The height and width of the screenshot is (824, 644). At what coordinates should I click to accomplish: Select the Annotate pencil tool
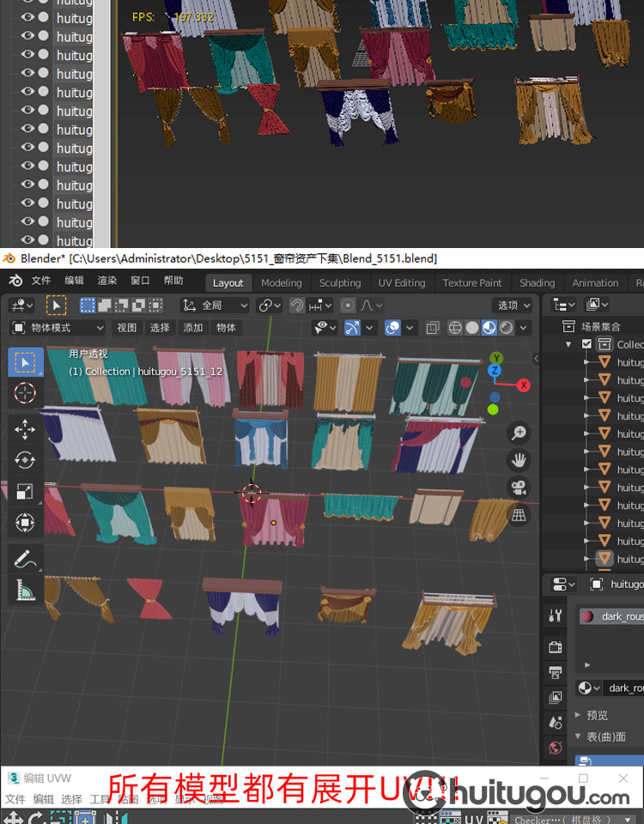tap(25, 559)
